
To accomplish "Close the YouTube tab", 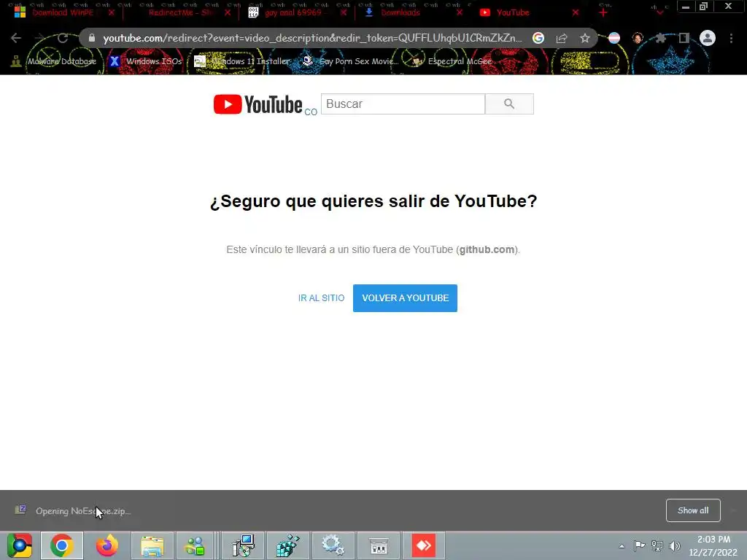I will pos(576,12).
